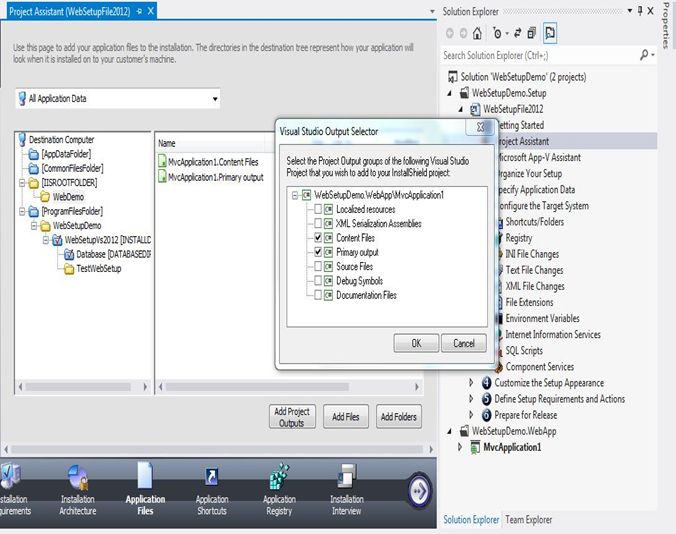
Task: Select MvcApplication1.Content Files in file list
Action: tap(208, 162)
